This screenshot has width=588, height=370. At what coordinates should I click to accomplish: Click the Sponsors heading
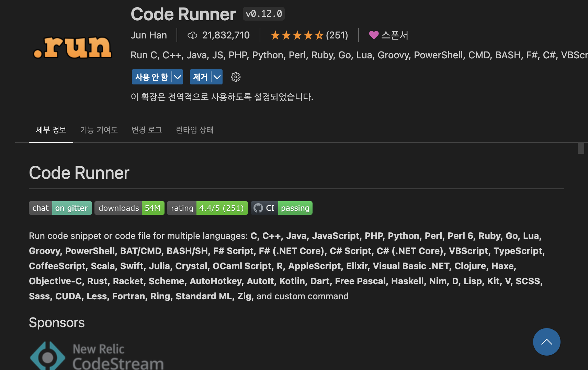(57, 323)
